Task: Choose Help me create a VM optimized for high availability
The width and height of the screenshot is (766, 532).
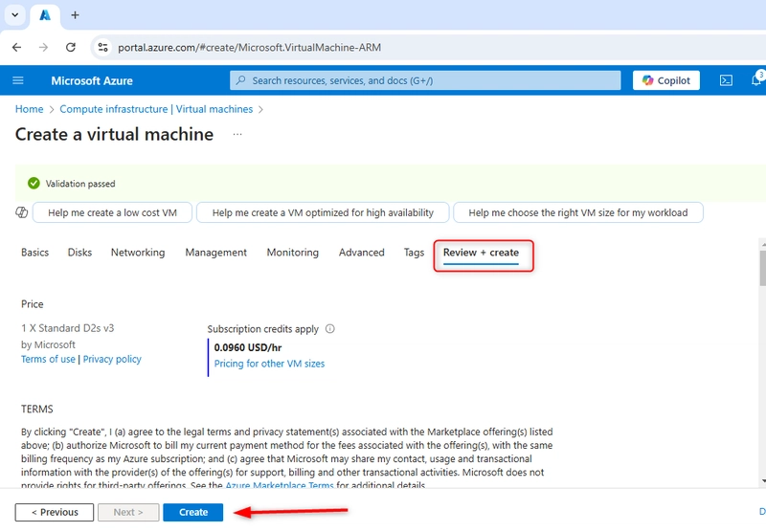Action: tap(323, 212)
